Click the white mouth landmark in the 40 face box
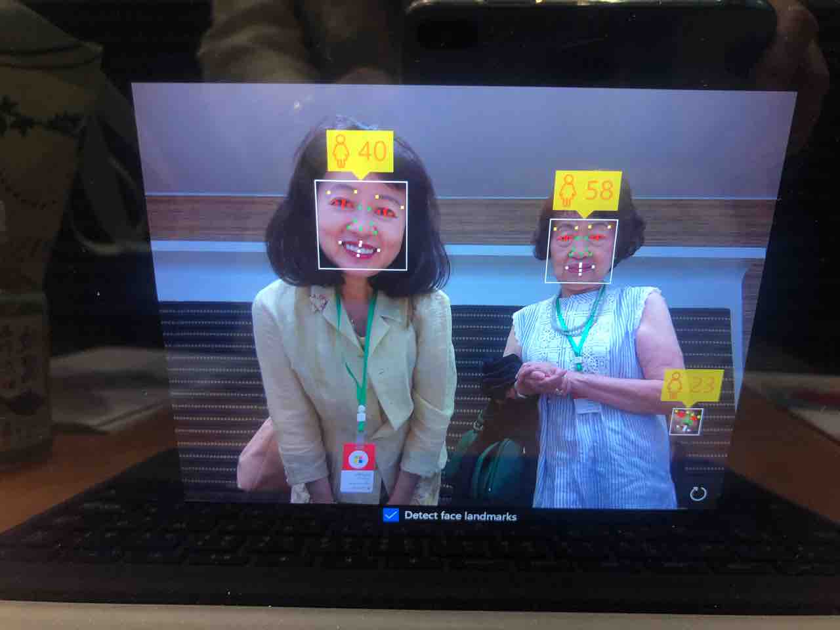Image resolution: width=840 pixels, height=630 pixels. 358,249
